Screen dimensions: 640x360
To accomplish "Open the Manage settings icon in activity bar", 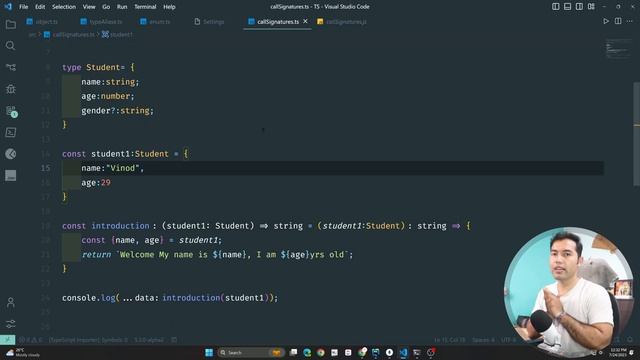I will click(x=11, y=324).
